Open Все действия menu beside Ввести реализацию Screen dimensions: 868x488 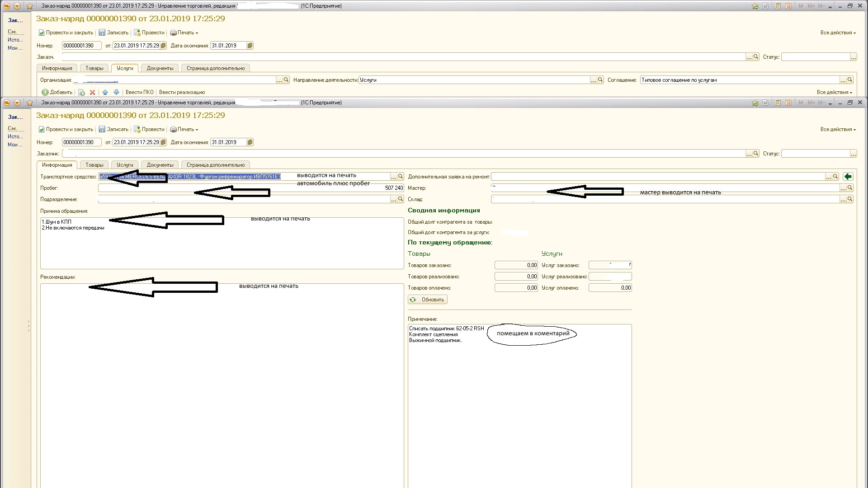[x=834, y=92]
